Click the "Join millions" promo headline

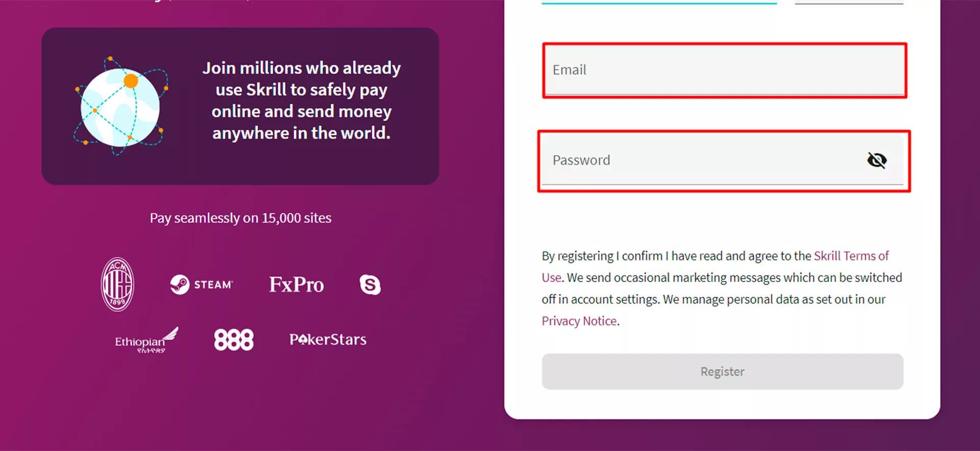[x=301, y=101]
